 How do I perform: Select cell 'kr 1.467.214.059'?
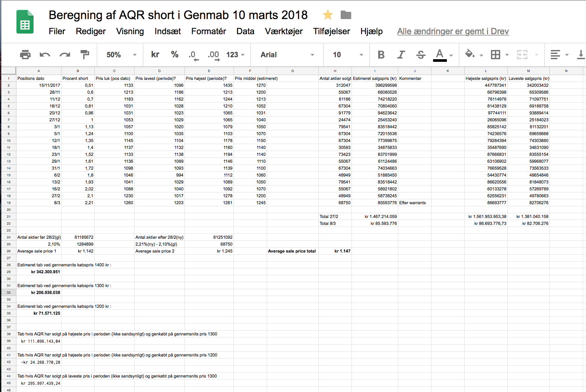pos(375,216)
